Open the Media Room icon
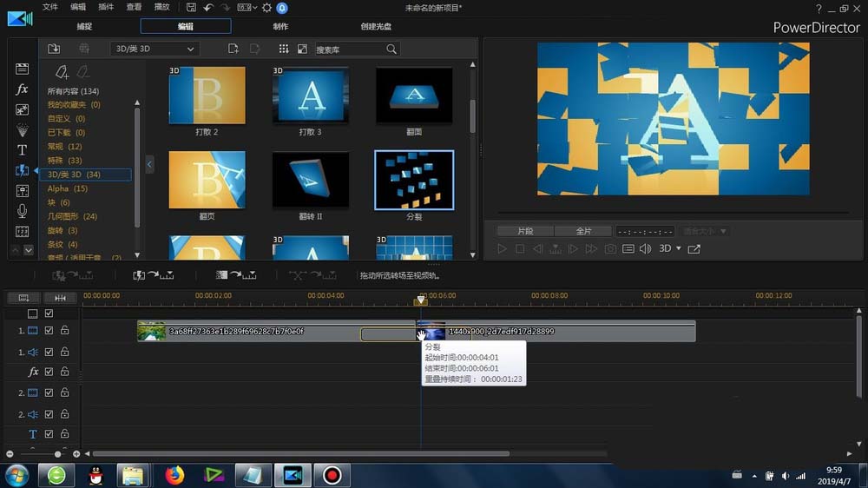Image resolution: width=868 pixels, height=488 pixels. [x=23, y=69]
